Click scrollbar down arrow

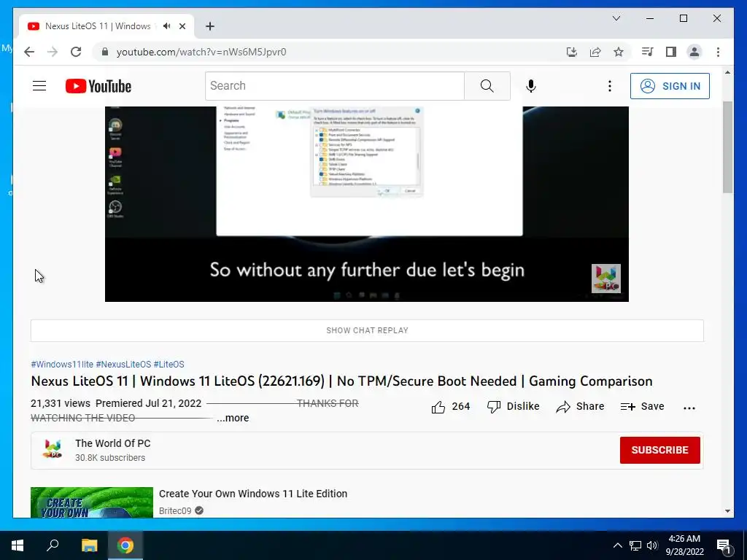pyautogui.click(x=727, y=511)
